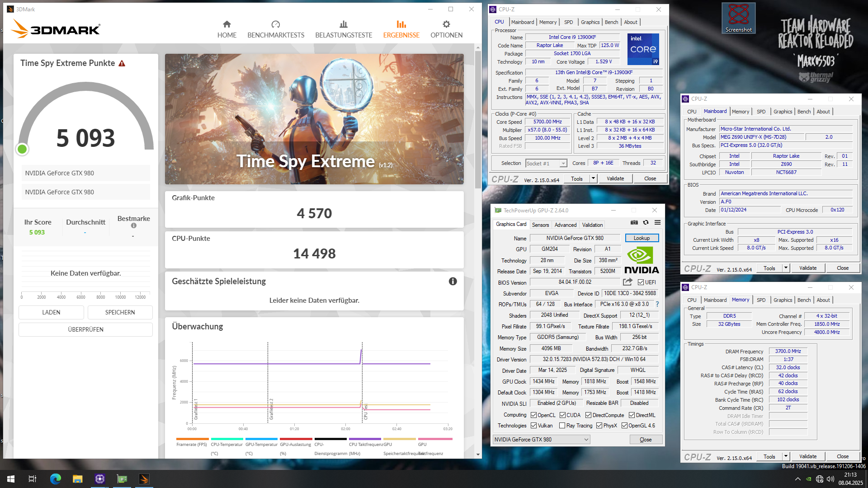Screen dimensions: 868x488
Task: Toggle the PhysX checkbox
Action: [599, 426]
